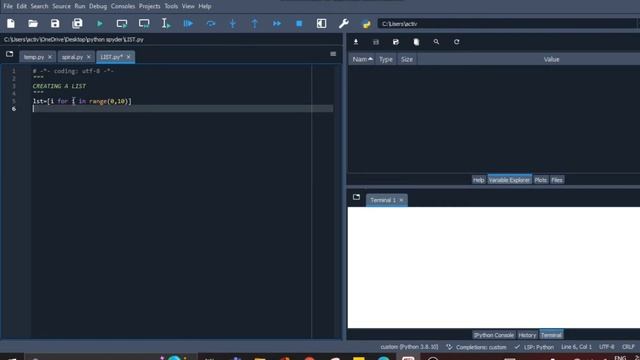
Task: Close the temp.py tab
Action: (50, 57)
